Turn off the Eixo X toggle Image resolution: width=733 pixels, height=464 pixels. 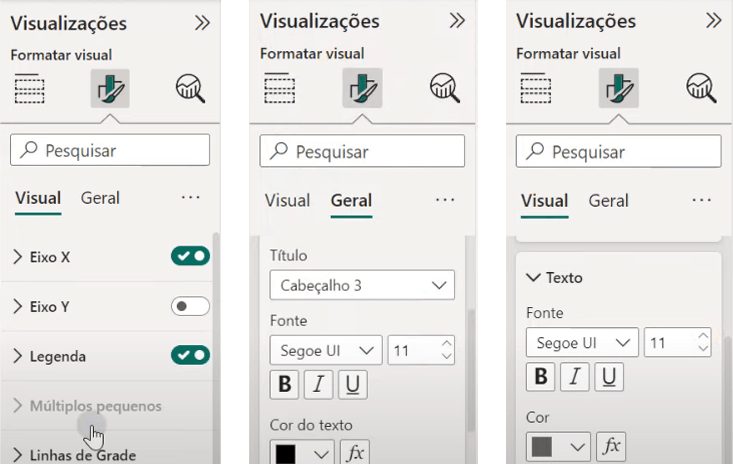pyautogui.click(x=190, y=256)
